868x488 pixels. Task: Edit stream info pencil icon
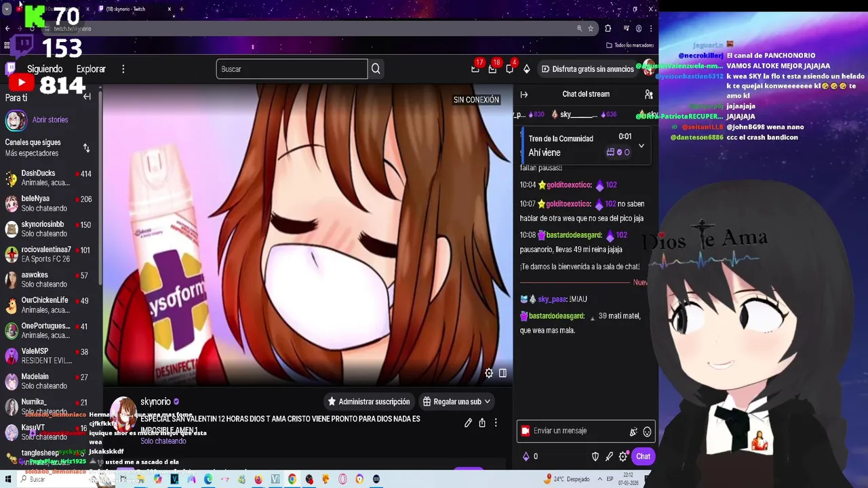(x=468, y=423)
